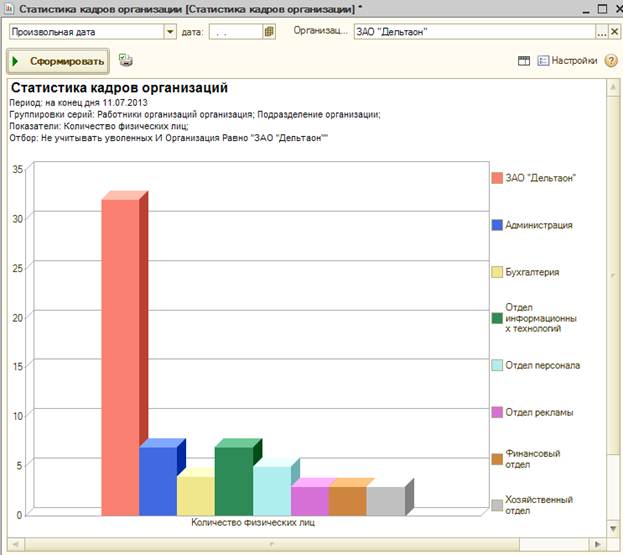Viewport: 623px width, 555px height.
Task: Close the report window
Action: tap(611, 8)
